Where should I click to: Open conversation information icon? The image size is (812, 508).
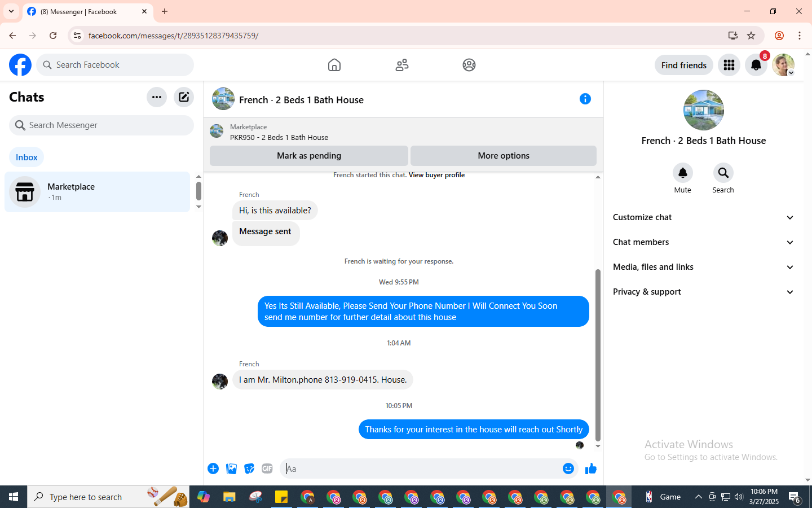585,99
